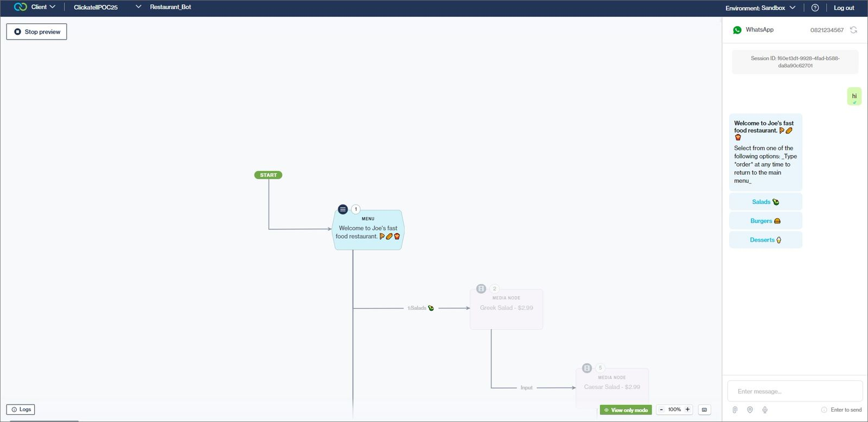Click the sent 'hi' message bubble
Screen dimensions: 868x422
pos(854,96)
